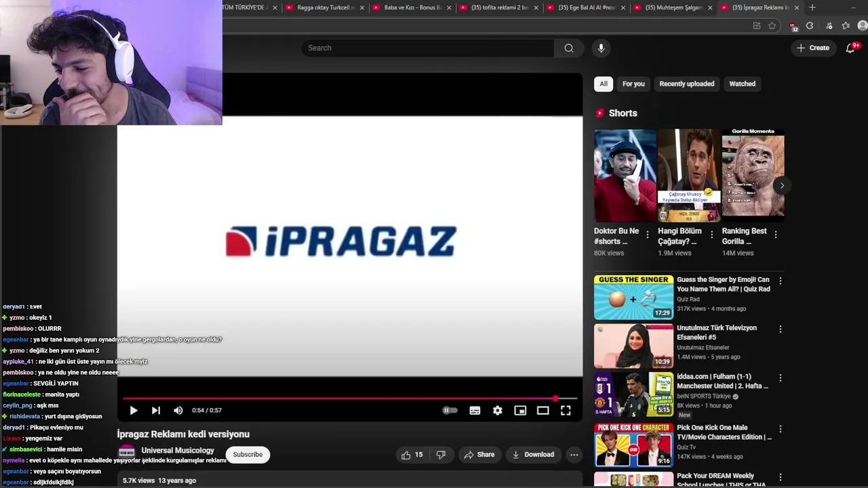Viewport: 868px width, 488px height.
Task: Share the video
Action: (x=479, y=455)
